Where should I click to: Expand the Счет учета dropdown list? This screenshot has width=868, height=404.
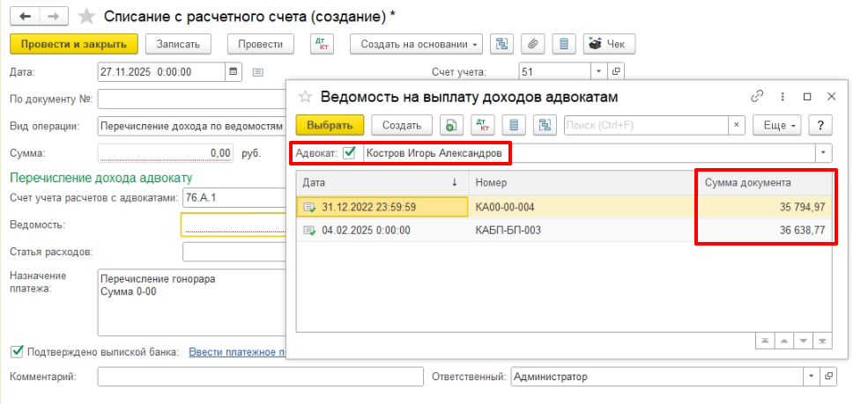[x=599, y=72]
